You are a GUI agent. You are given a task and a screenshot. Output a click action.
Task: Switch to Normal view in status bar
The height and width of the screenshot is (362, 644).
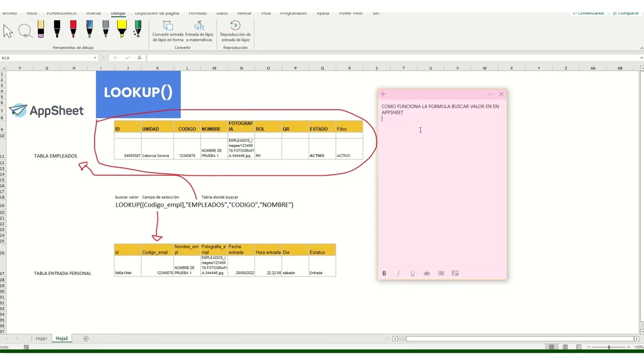point(551,347)
